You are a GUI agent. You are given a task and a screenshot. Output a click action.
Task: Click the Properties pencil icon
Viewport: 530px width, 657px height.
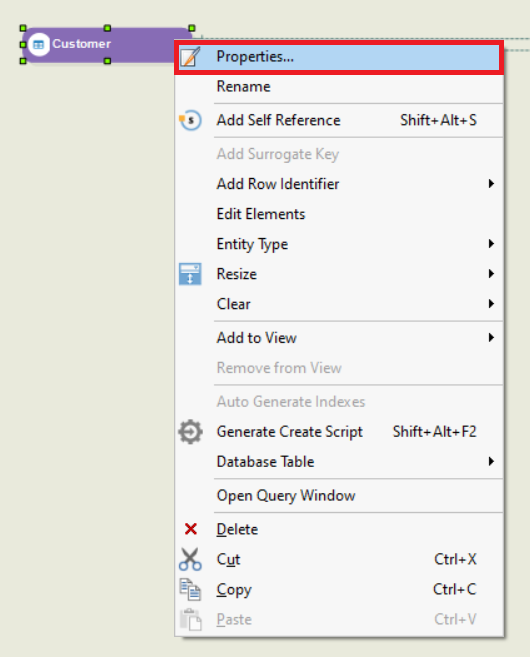tap(190, 57)
